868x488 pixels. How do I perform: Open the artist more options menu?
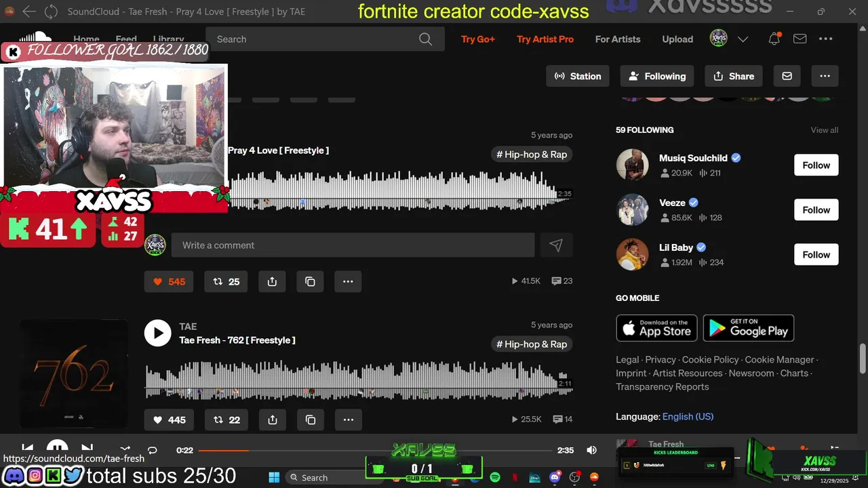point(825,76)
